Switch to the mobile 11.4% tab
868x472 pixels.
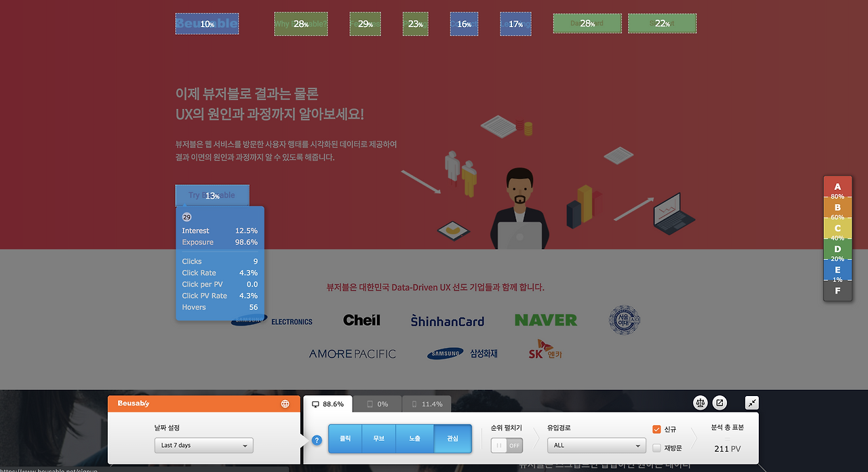tap(426, 403)
